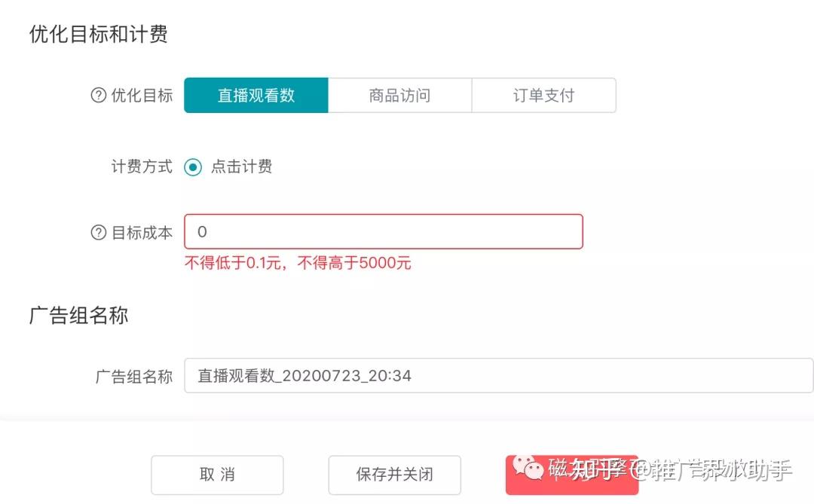Click the 广告组名称 label beside the input
The image size is (814, 504).
tap(133, 376)
